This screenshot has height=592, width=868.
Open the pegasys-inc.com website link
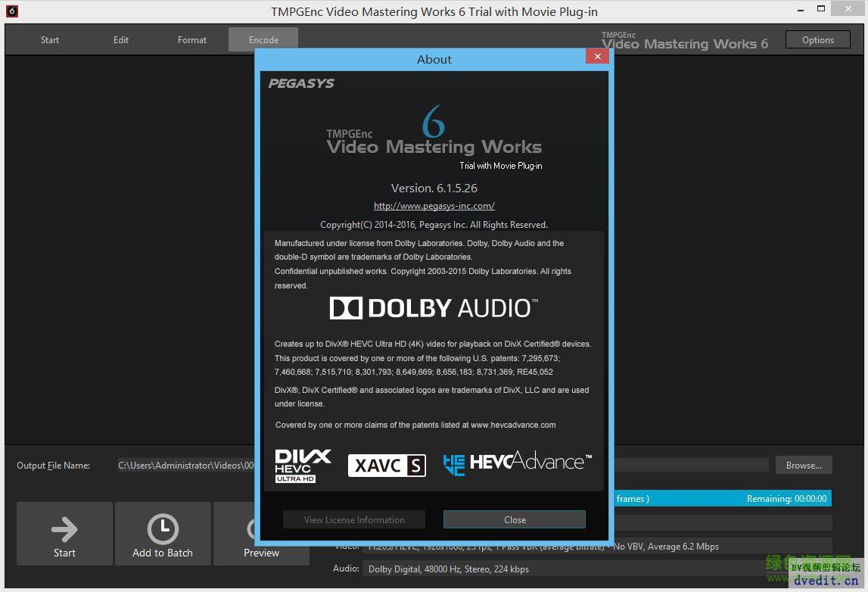coord(434,205)
